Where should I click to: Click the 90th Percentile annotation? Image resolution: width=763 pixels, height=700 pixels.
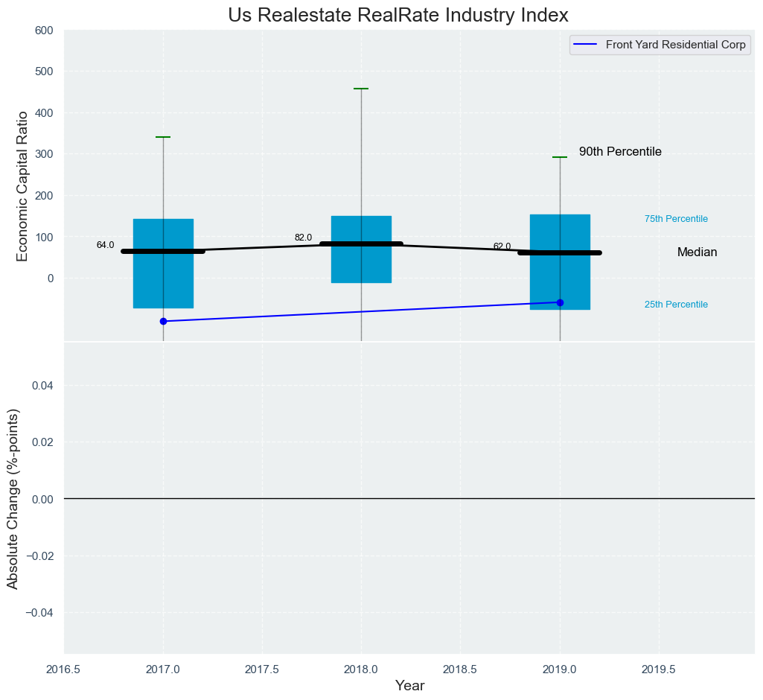[620, 152]
